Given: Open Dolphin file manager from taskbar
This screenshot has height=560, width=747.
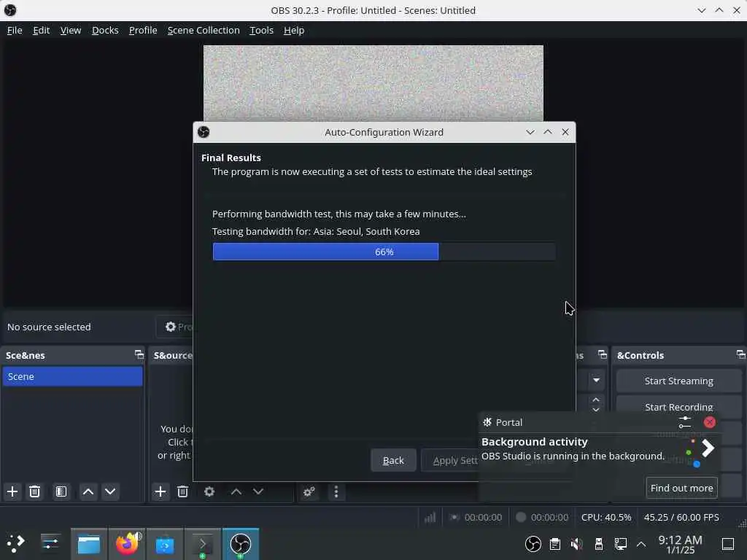Looking at the screenshot, I should coord(89,544).
